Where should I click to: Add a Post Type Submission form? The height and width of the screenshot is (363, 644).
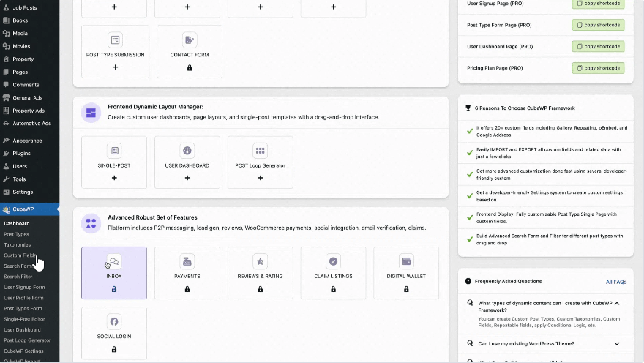(x=115, y=67)
